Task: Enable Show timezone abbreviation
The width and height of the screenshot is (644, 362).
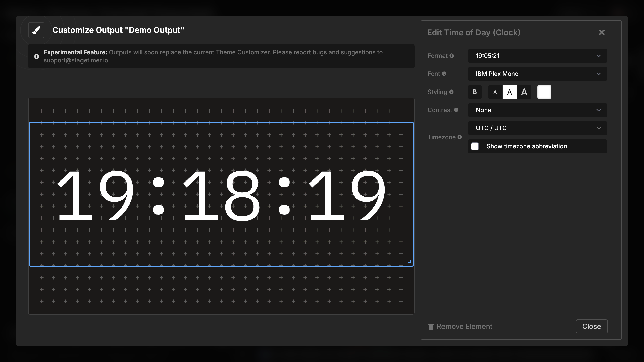Action: (475, 146)
